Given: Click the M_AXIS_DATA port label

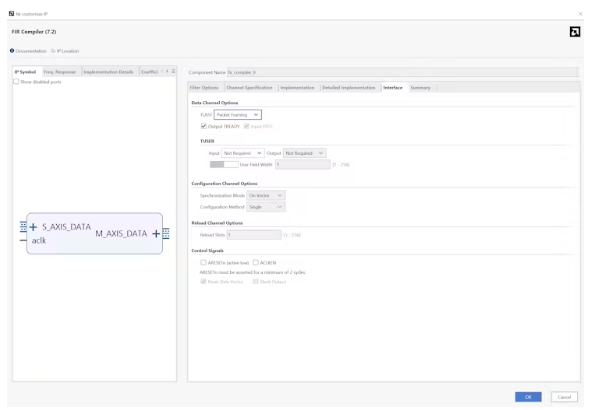Looking at the screenshot, I should pyautogui.click(x=121, y=234).
